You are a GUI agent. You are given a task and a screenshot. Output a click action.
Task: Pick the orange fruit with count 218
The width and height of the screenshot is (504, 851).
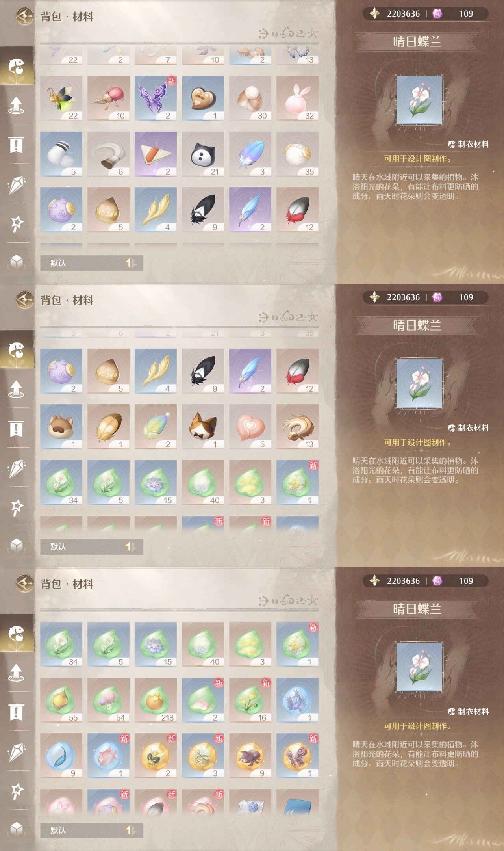[x=156, y=700]
